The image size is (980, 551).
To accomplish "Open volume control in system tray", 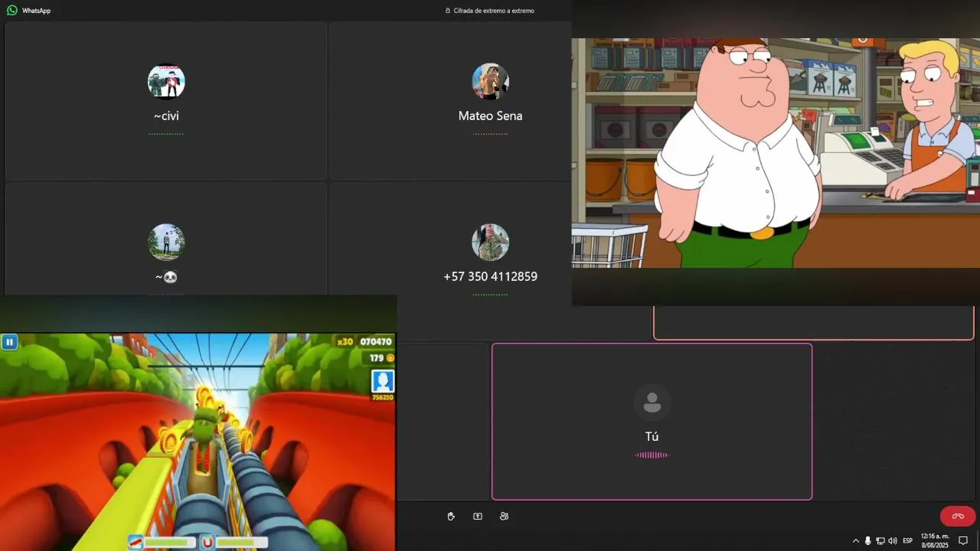I will point(893,540).
